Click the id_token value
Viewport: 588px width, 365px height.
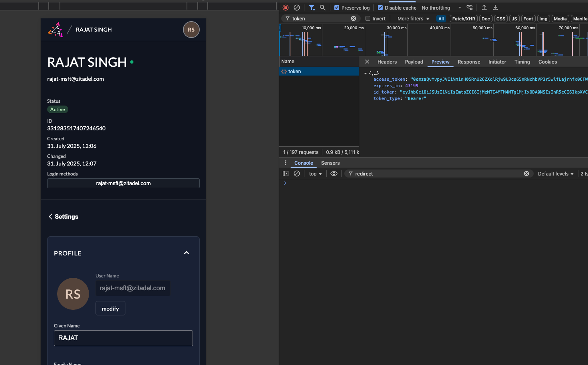pyautogui.click(x=494, y=92)
